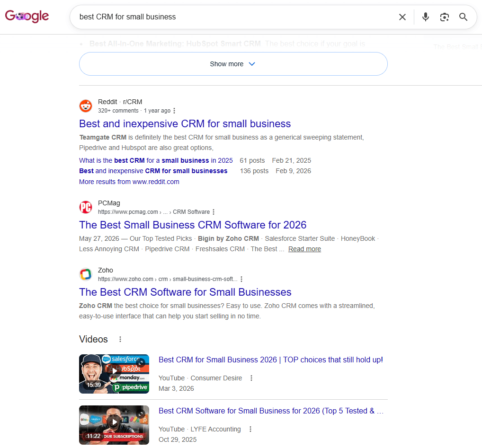Image resolution: width=482 pixels, height=448 pixels.
Task: Click the 'Oct 29, 2025' video date
Action: pos(178,439)
